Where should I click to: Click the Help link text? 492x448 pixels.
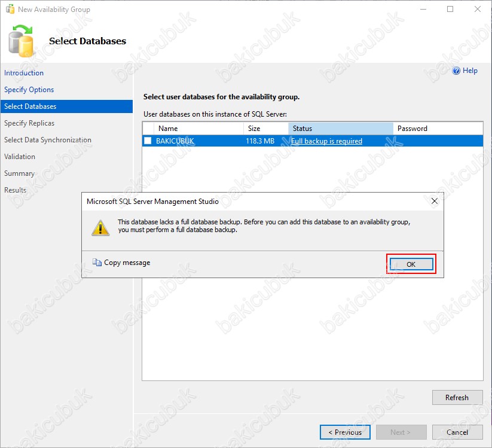click(x=470, y=71)
